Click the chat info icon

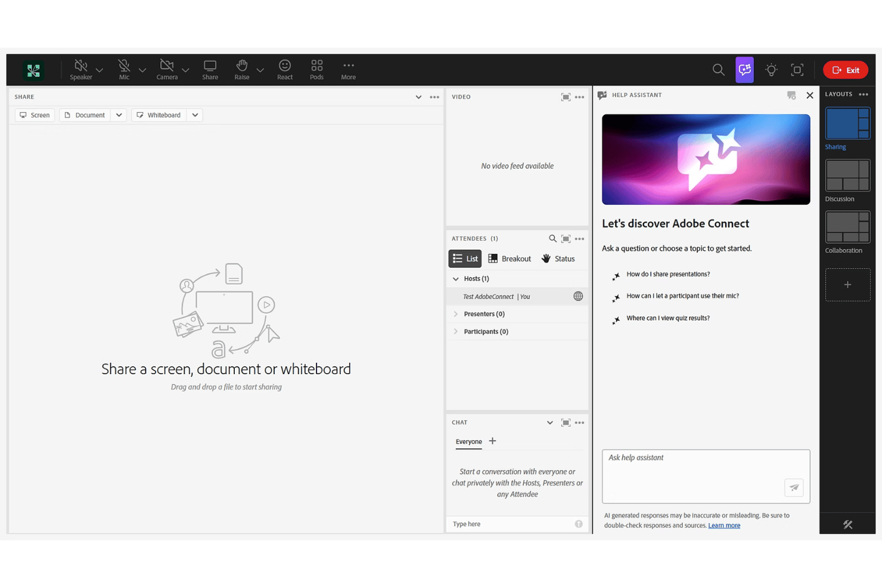tap(579, 524)
